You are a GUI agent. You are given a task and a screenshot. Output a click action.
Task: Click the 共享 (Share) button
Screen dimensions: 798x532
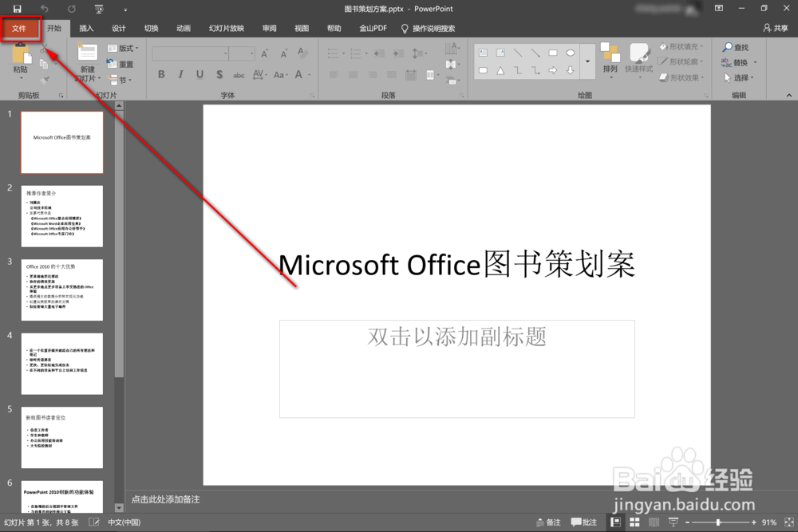776,29
